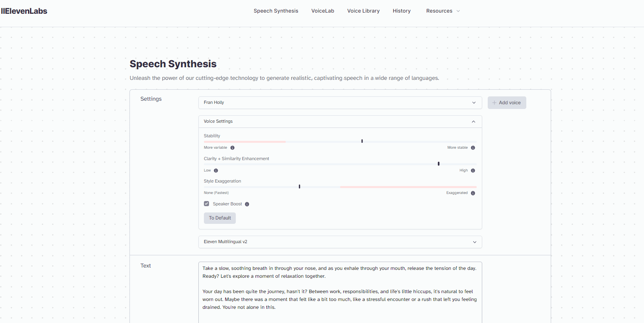This screenshot has width=644, height=323.
Task: Click the Clarity + Similarity Enhancement slider handle
Action: (439, 164)
